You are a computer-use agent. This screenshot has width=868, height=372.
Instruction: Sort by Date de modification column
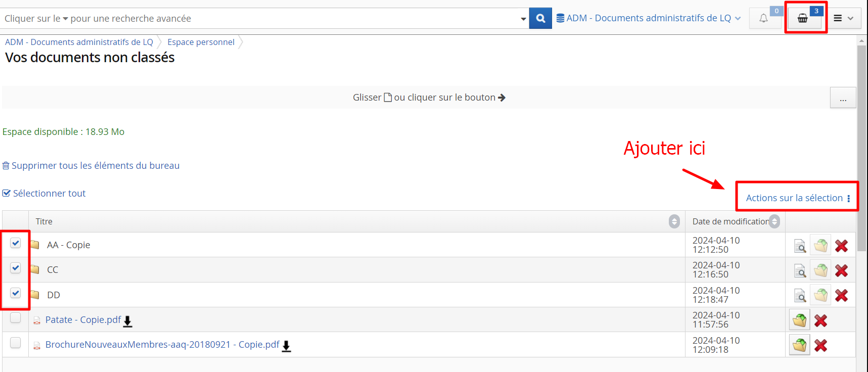[x=774, y=221]
